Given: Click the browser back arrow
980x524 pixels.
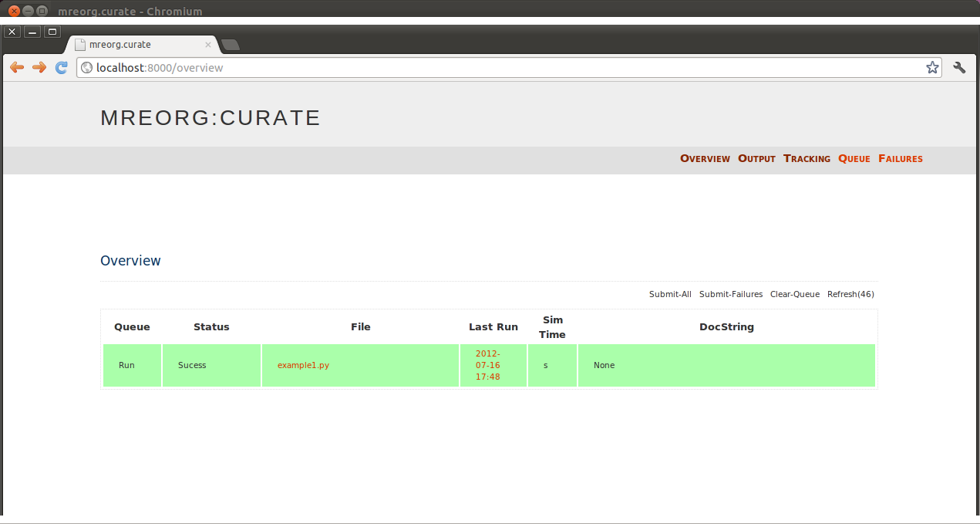Looking at the screenshot, I should pyautogui.click(x=16, y=67).
